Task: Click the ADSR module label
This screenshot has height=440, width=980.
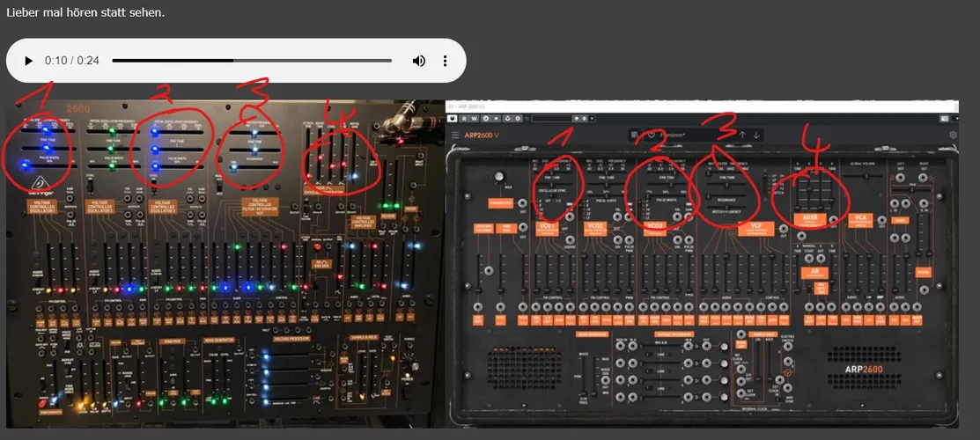Action: [810, 221]
